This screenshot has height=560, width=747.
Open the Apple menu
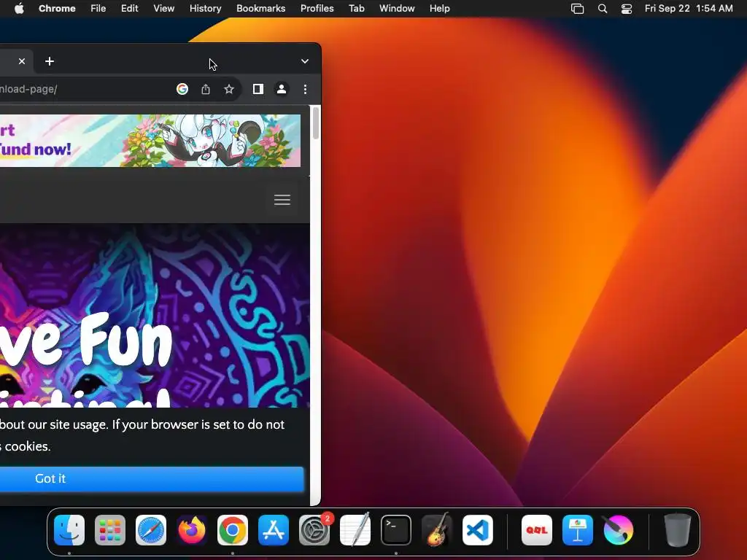(19, 8)
